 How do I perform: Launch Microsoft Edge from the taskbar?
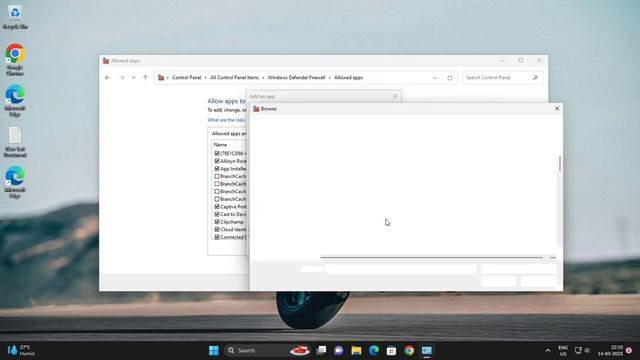pyautogui.click(x=374, y=351)
